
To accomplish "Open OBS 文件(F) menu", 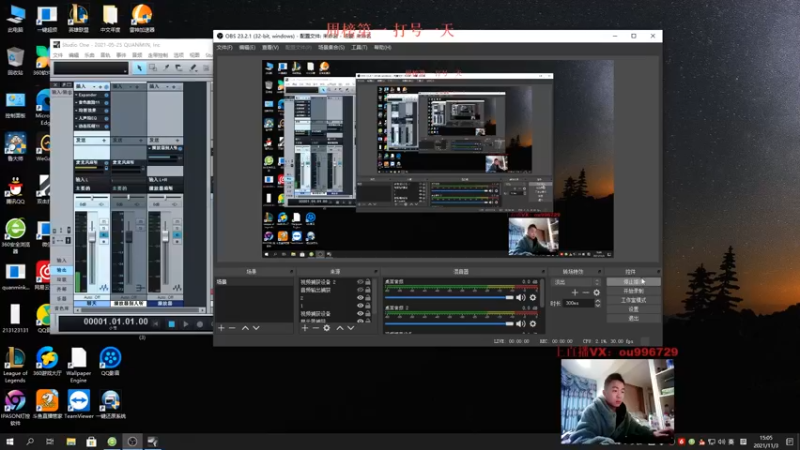I will coord(224,47).
